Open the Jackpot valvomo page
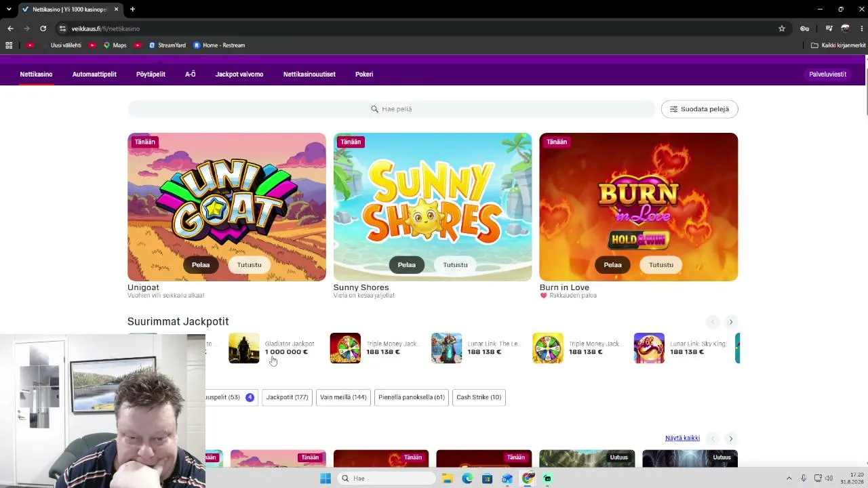The width and height of the screenshot is (868, 488). [x=239, y=75]
